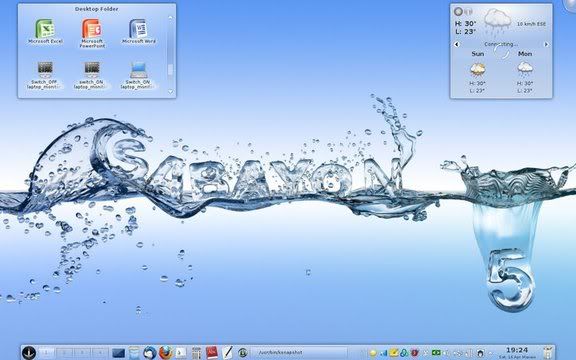Expand hidden system tray icons arrow
The height and width of the screenshot is (360, 576).
(490, 354)
